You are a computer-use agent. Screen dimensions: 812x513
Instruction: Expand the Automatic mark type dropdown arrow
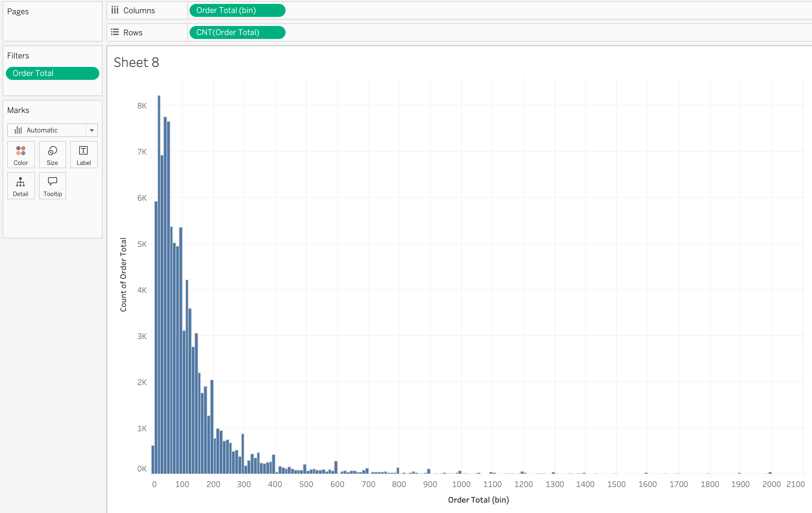click(92, 130)
